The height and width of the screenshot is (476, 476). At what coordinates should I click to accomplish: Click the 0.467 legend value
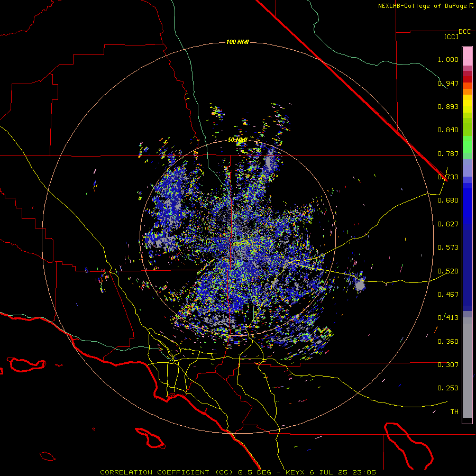(x=448, y=295)
